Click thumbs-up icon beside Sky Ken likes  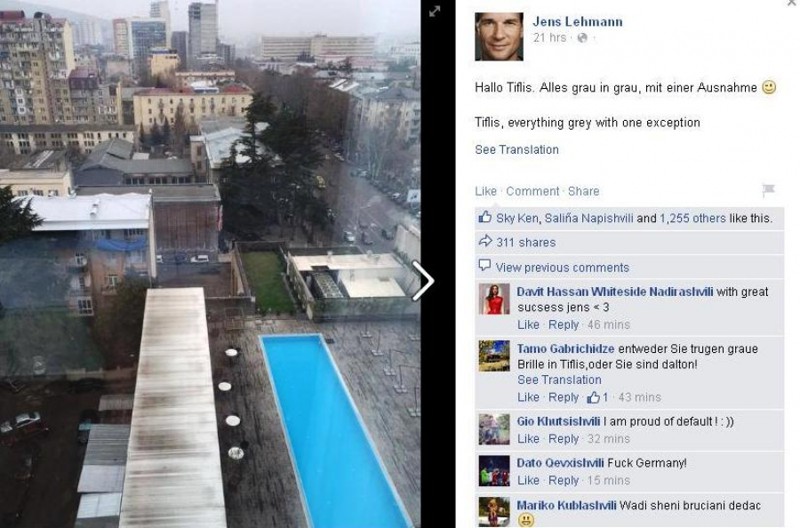(485, 217)
